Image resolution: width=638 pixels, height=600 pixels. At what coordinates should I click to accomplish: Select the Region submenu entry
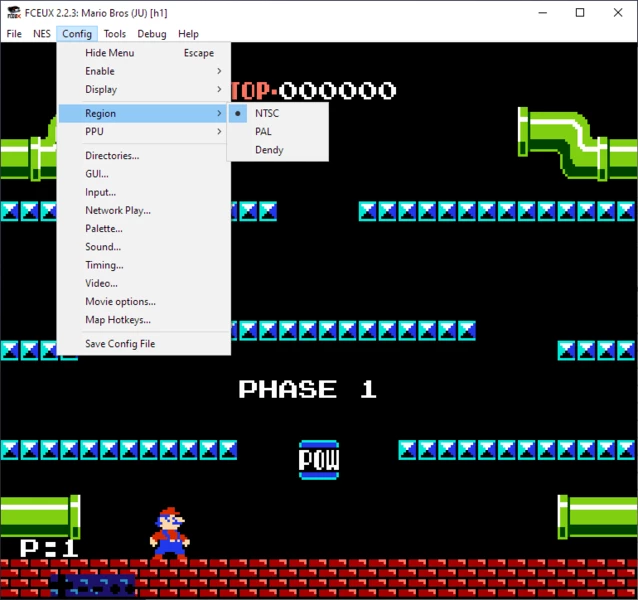click(x=144, y=113)
